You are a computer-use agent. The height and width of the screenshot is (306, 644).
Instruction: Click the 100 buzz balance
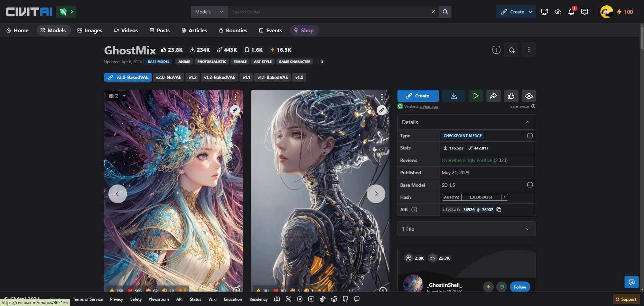625,12
